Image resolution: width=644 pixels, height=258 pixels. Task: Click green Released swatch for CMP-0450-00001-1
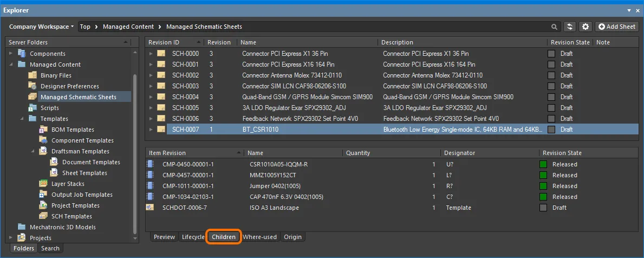544,164
